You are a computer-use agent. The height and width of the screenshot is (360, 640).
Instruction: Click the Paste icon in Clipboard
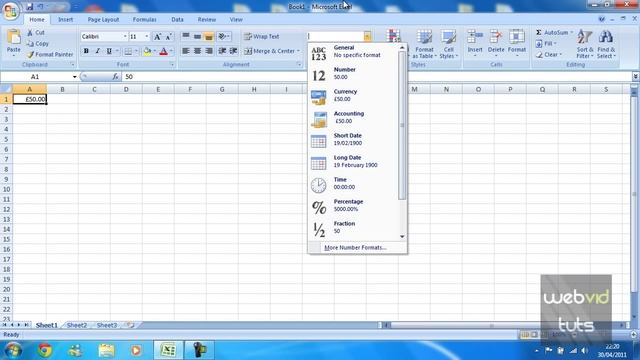coord(13,37)
